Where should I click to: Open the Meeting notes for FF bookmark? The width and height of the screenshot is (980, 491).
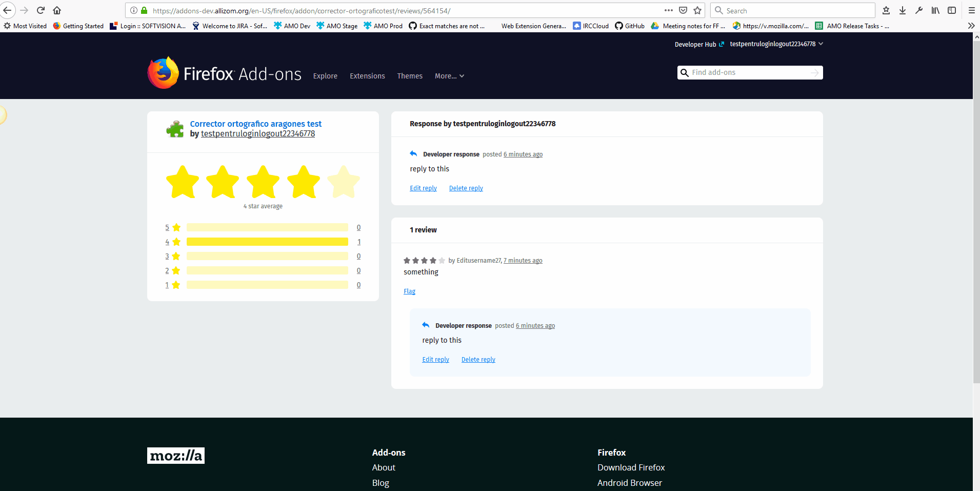tap(688, 26)
